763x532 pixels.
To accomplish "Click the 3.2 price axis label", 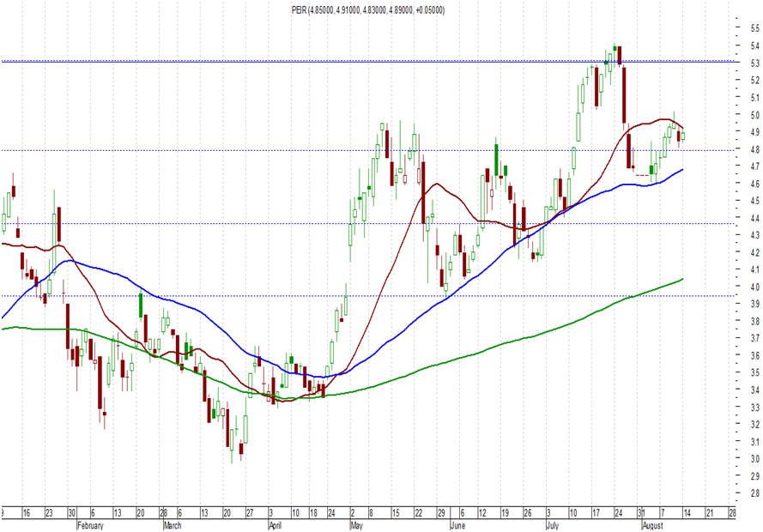I will (754, 425).
